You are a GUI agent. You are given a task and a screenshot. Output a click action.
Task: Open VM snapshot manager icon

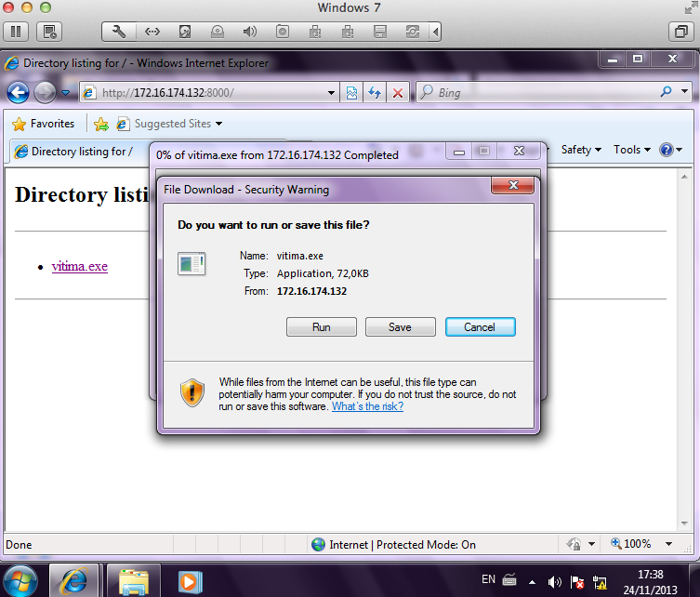(49, 32)
